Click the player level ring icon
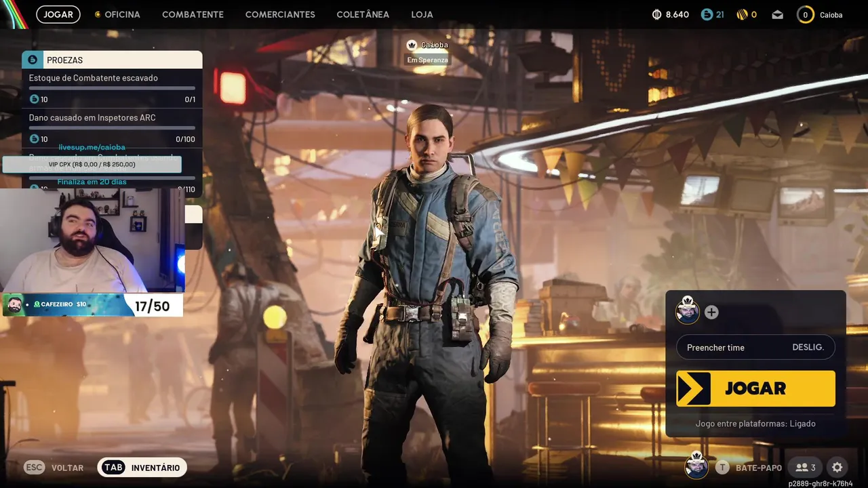Image resolution: width=868 pixels, height=488 pixels. point(805,14)
